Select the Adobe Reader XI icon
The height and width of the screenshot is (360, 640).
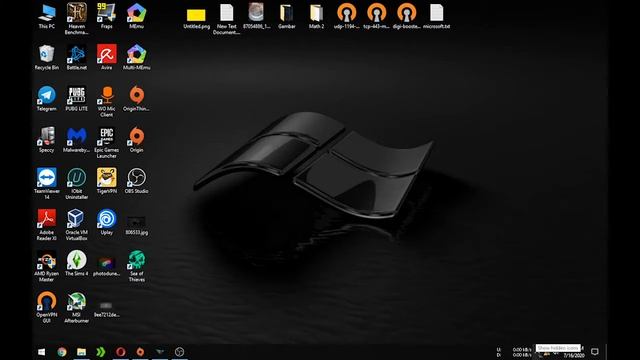(47, 225)
